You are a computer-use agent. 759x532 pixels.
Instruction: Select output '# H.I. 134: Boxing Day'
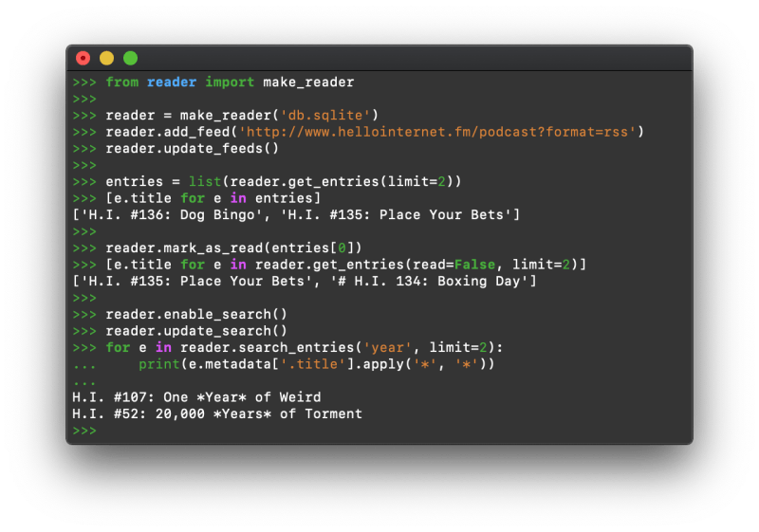click(x=433, y=281)
